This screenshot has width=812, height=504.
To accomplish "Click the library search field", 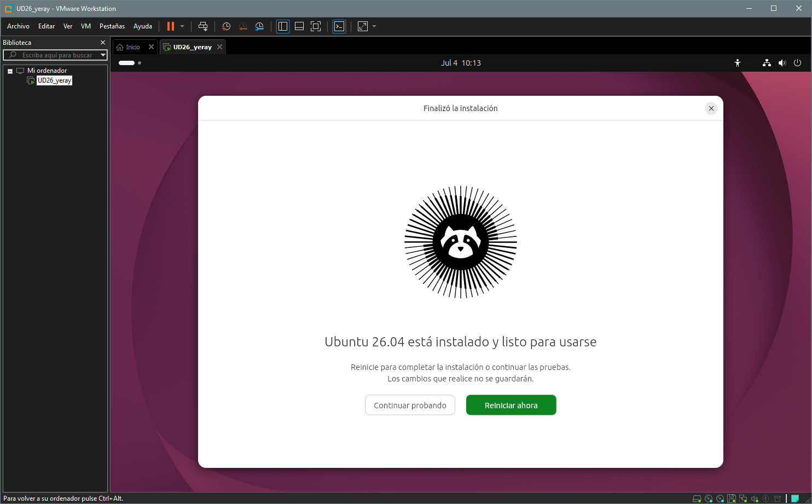I will tap(55, 55).
